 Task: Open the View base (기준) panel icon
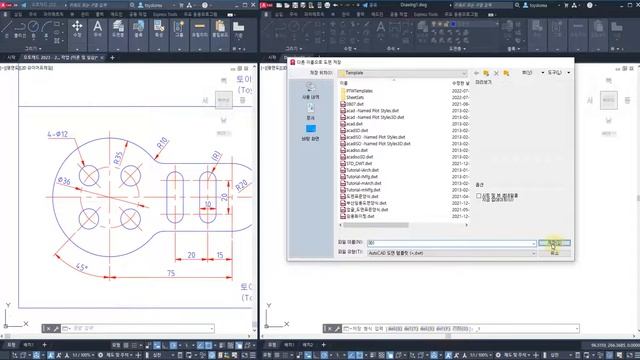pos(238,27)
